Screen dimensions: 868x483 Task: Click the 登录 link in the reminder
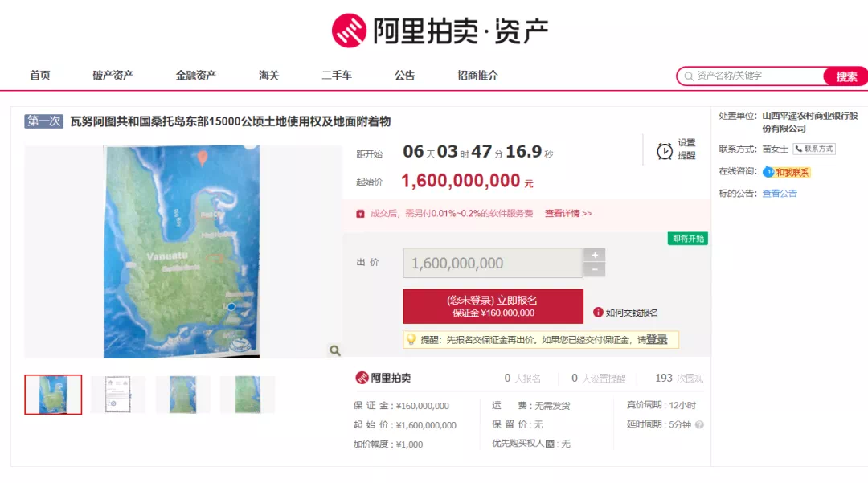(657, 339)
